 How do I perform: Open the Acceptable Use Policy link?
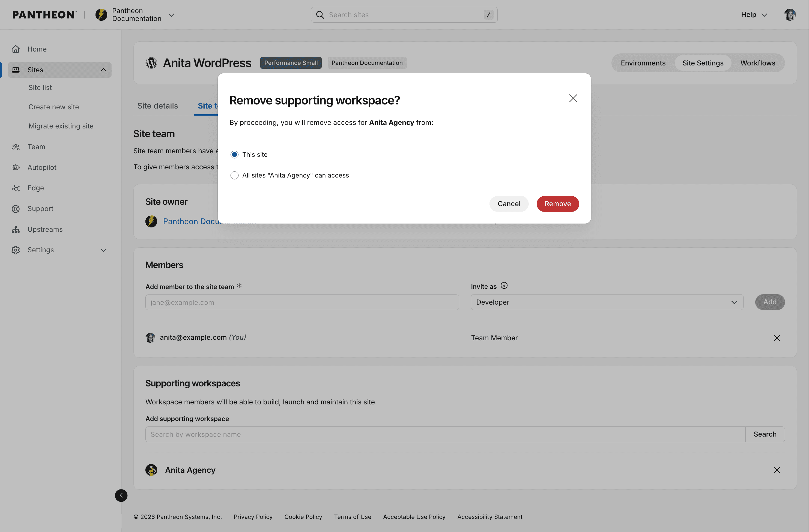[x=414, y=516]
